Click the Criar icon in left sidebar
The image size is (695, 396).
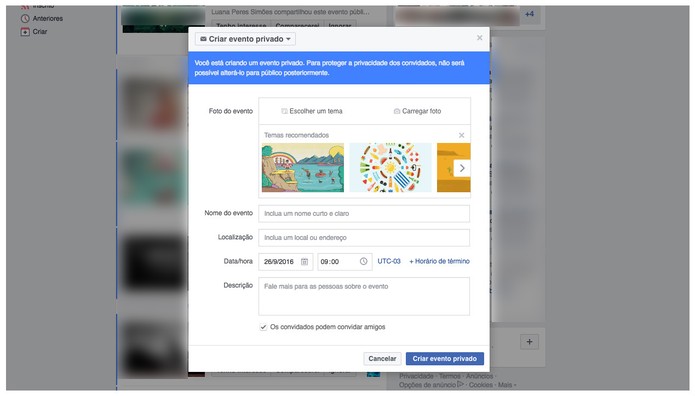click(x=25, y=32)
